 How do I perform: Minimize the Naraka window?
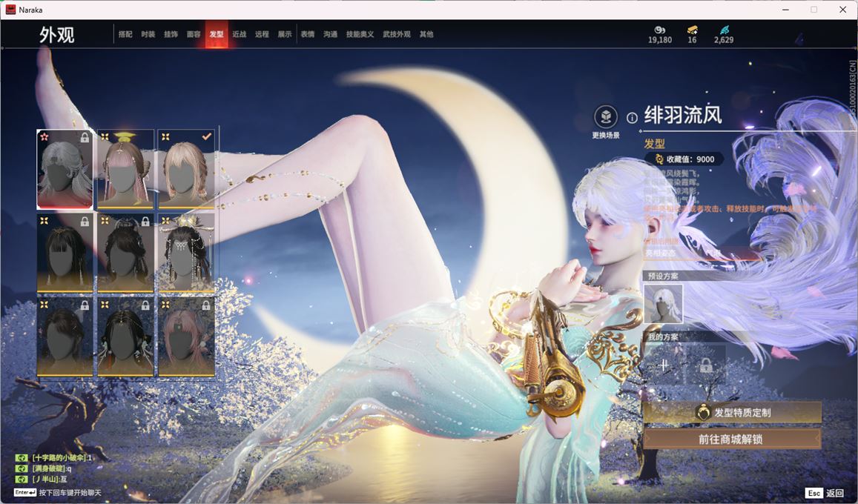(786, 10)
